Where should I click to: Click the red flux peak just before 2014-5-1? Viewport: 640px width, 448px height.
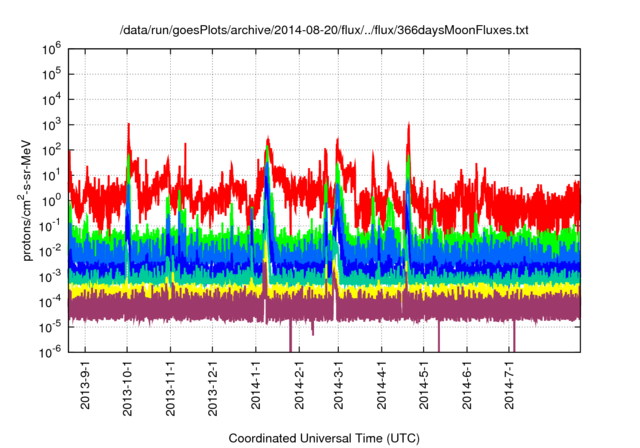coord(409,127)
